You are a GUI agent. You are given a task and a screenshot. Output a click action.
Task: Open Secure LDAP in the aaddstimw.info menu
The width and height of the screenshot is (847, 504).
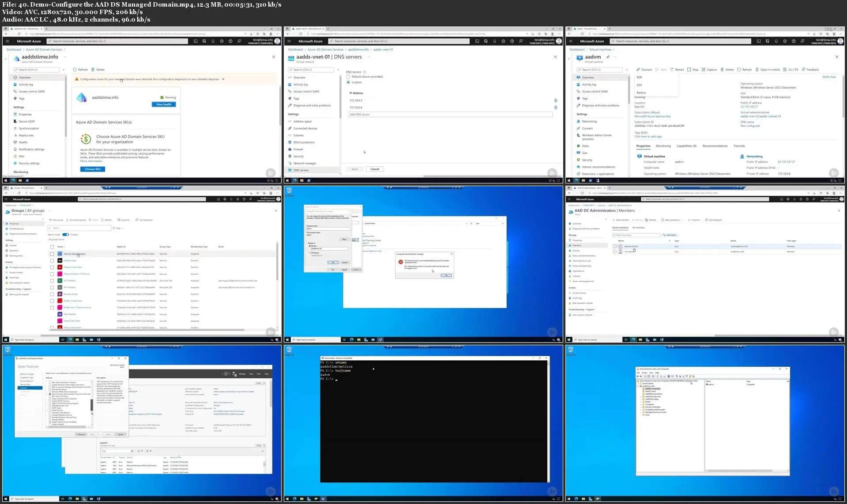(27, 121)
